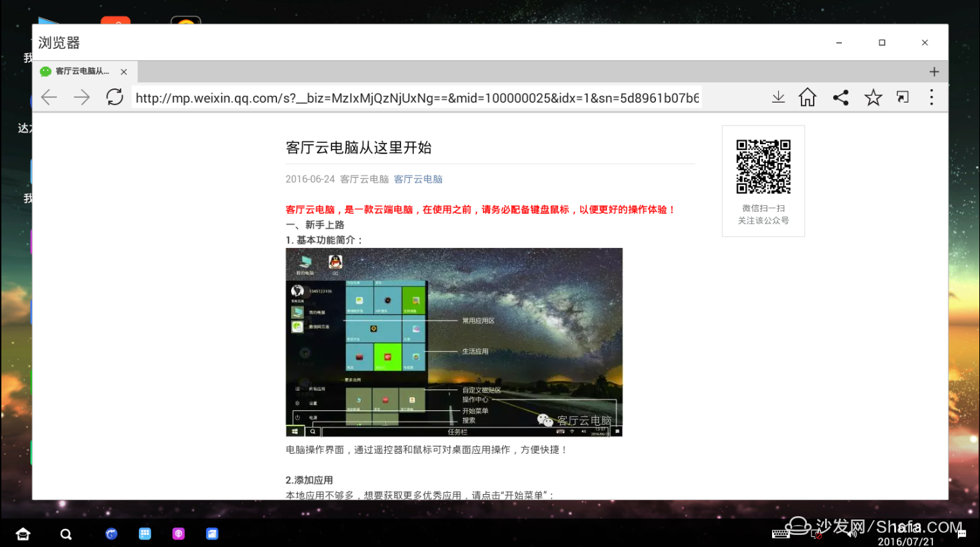Image resolution: width=980 pixels, height=547 pixels.
Task: Open the taskbar search magnifier
Action: [66, 534]
